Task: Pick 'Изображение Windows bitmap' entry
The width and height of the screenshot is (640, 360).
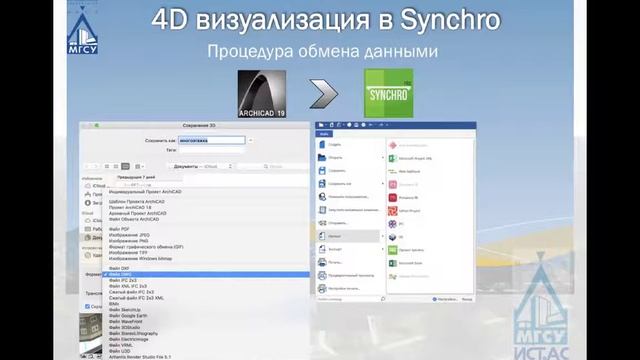Action: tap(140, 258)
